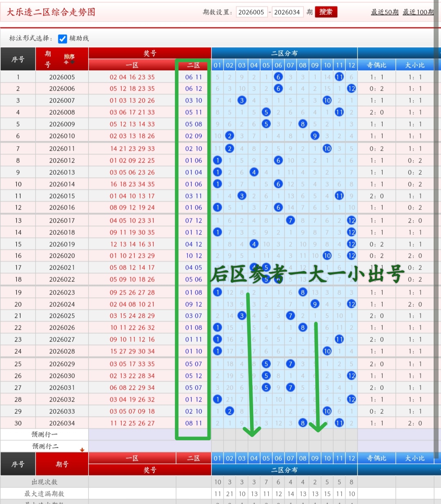Open the 最近100期 link
This screenshot has height=504, width=441.
[x=418, y=12]
